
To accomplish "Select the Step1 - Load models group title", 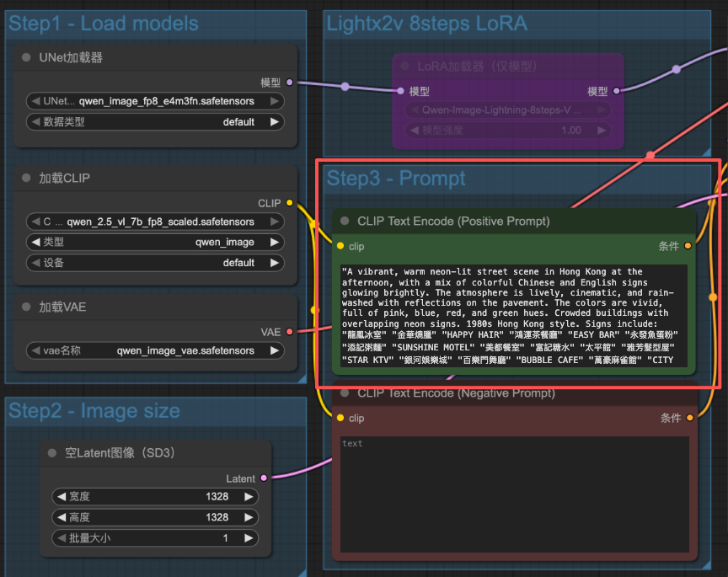I will click(104, 24).
